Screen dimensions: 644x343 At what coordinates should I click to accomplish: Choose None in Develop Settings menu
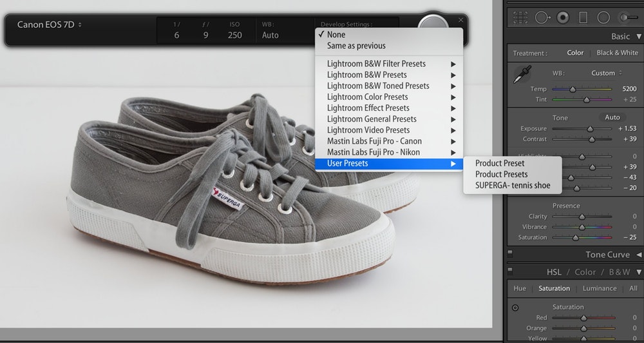(x=388, y=35)
